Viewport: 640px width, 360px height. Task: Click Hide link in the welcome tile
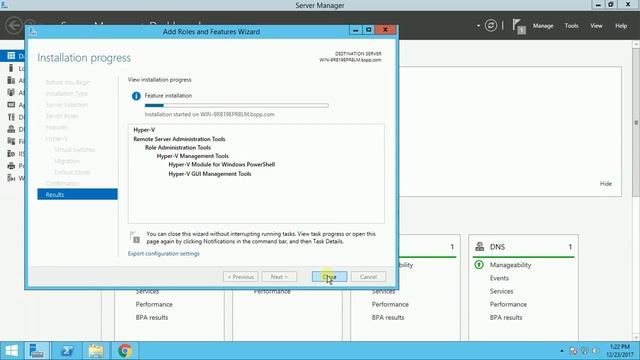[x=606, y=184]
